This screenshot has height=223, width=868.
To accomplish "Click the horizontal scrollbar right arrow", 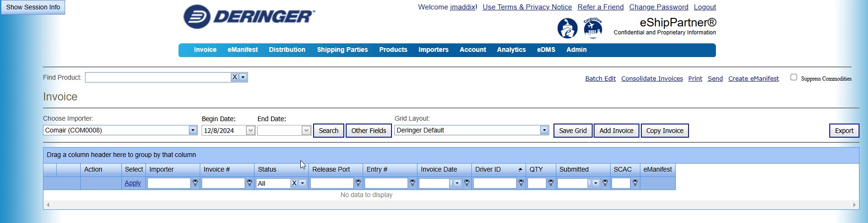I will point(854,205).
